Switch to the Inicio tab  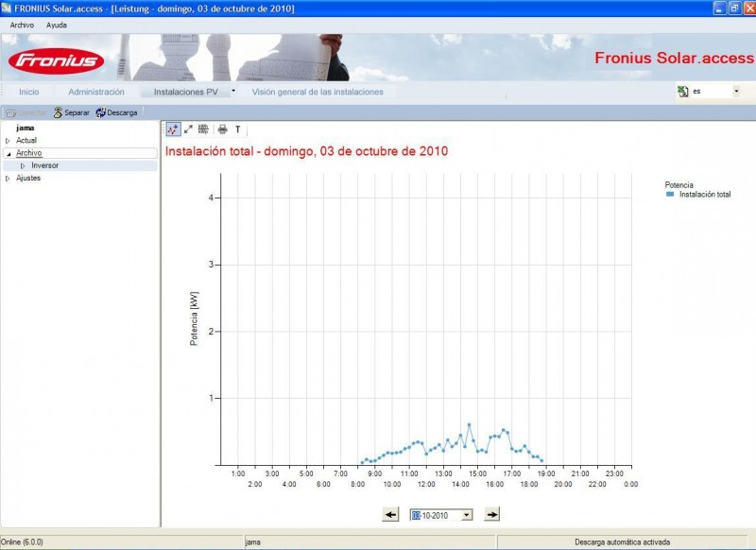[29, 92]
